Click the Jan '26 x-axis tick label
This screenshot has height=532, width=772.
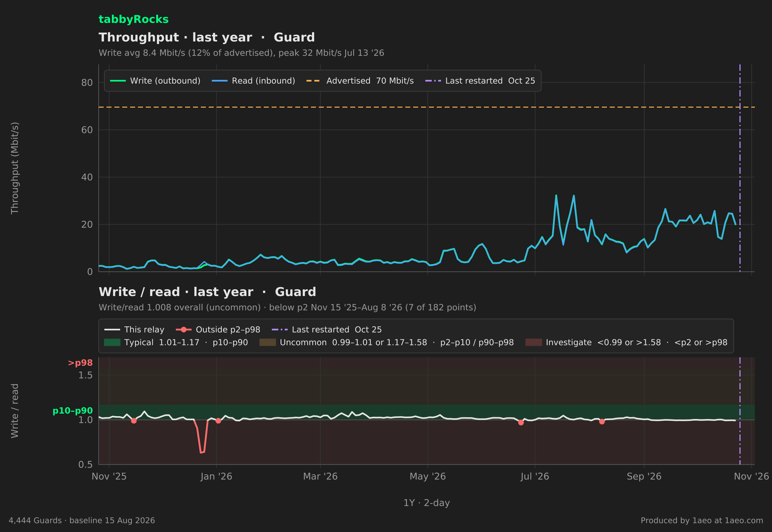coord(216,477)
